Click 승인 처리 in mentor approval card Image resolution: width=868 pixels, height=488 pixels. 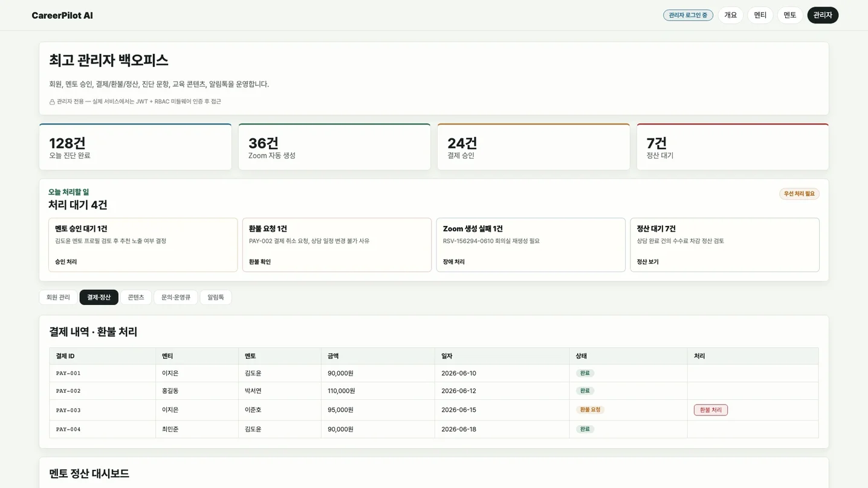click(x=66, y=262)
